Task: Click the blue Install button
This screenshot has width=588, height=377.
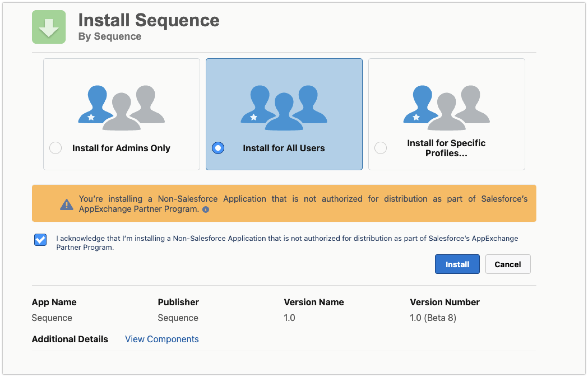Action: tap(457, 264)
